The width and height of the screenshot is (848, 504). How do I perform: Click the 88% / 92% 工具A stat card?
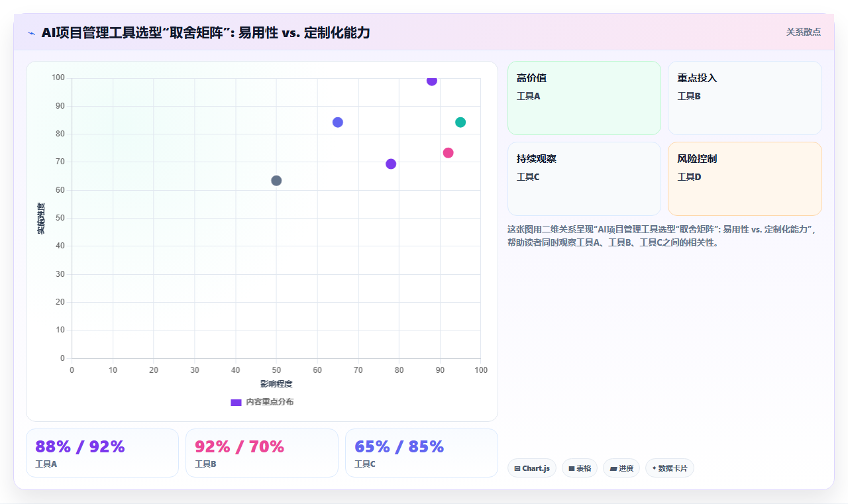(x=102, y=453)
